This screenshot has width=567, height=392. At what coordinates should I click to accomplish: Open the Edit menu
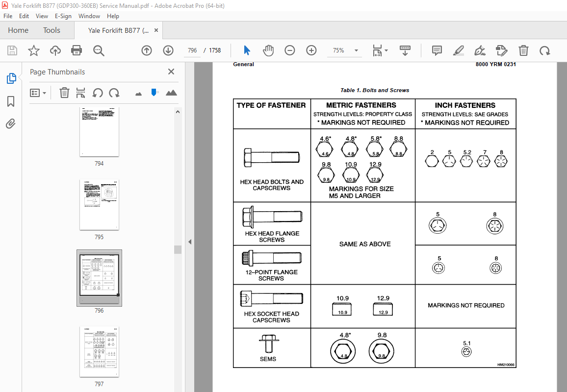pyautogui.click(x=24, y=16)
